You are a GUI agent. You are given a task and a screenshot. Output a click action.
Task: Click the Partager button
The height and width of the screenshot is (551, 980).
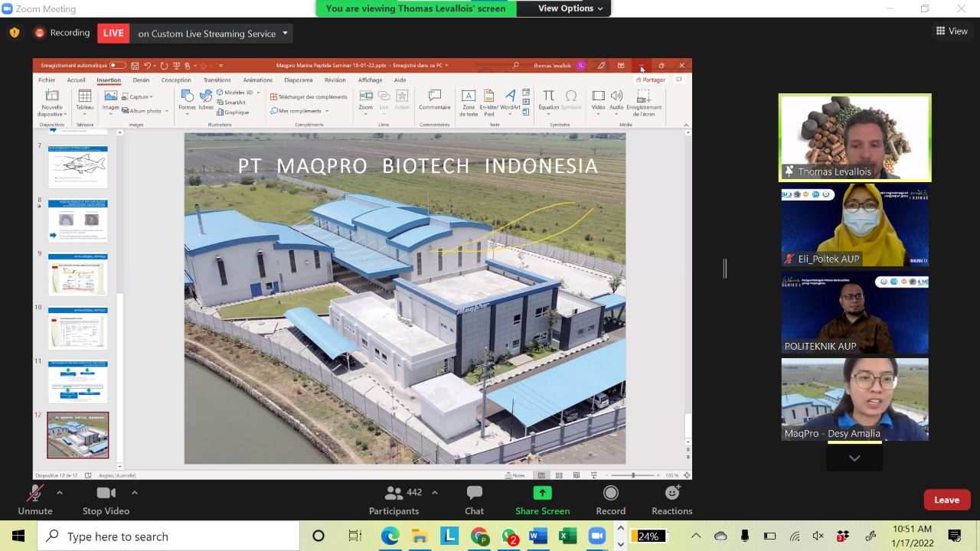pos(651,80)
